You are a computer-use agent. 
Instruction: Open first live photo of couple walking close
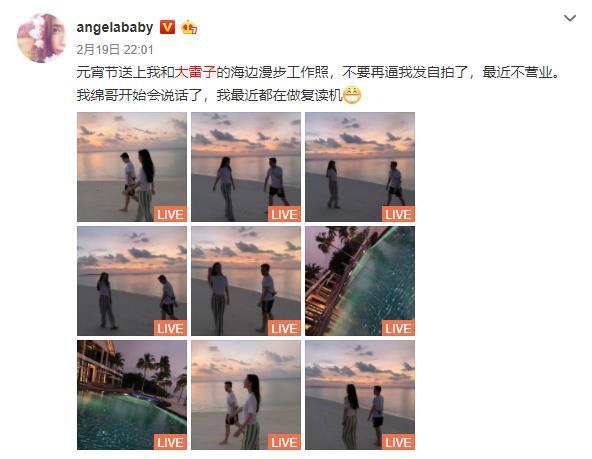click(132, 167)
